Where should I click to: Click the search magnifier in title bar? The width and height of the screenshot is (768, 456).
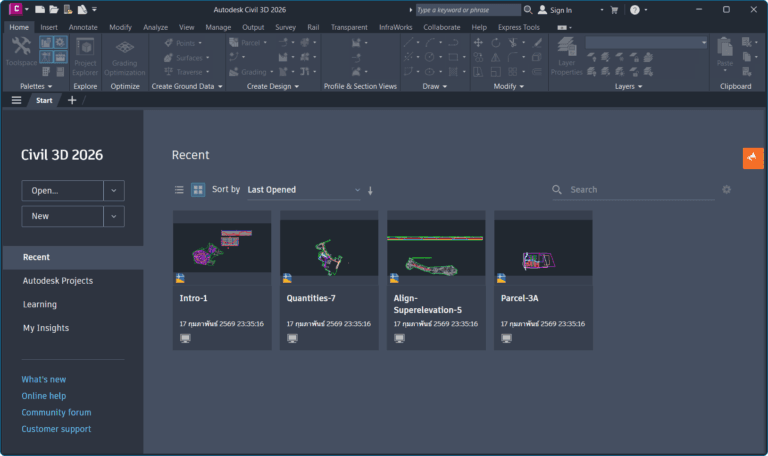coord(528,10)
